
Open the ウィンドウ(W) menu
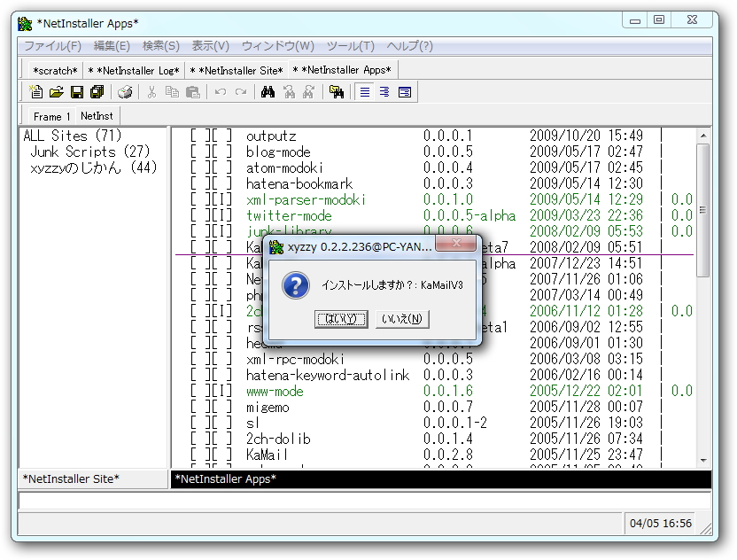click(x=278, y=46)
